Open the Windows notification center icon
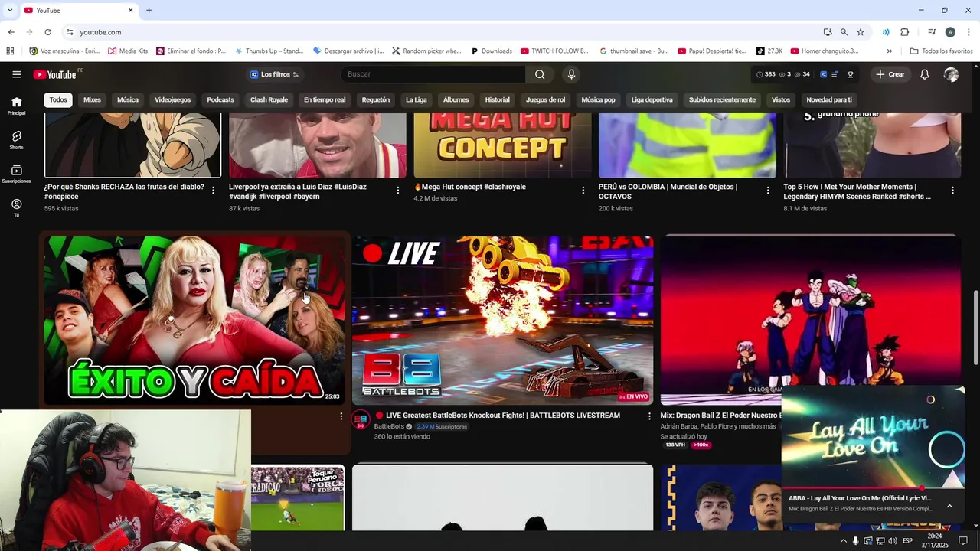Screen dimensions: 980x551 [963, 541]
